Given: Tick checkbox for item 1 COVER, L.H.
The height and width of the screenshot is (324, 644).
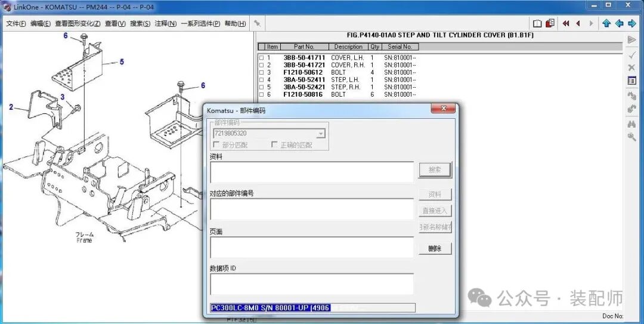Looking at the screenshot, I should click(261, 58).
